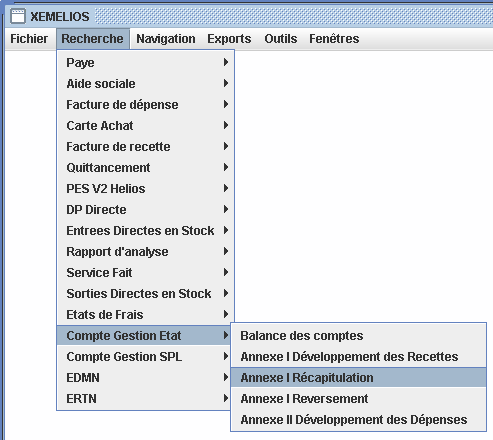
Task: Open the Fenêtres menu
Action: pos(334,39)
